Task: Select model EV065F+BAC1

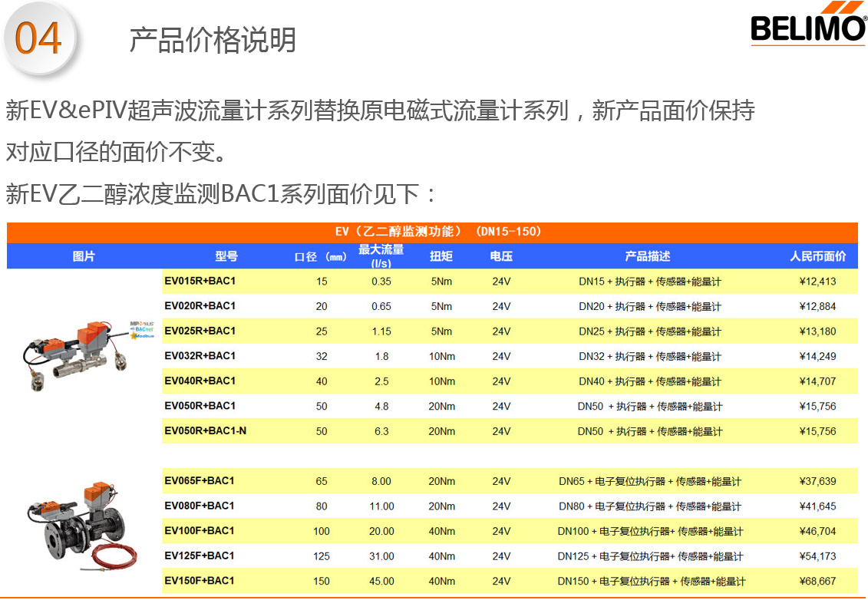Action: 200,481
